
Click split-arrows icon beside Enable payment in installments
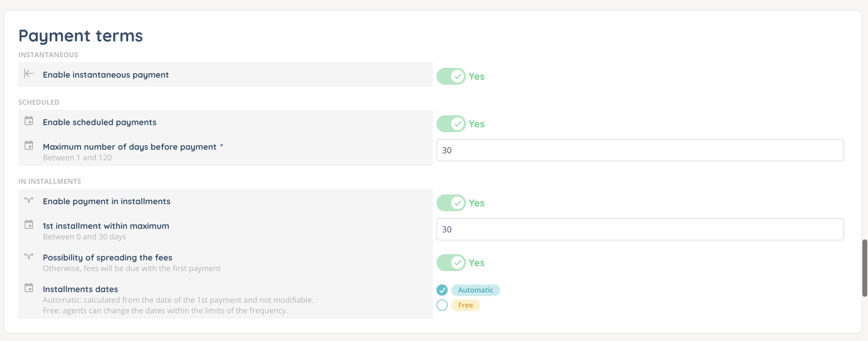[x=29, y=200]
